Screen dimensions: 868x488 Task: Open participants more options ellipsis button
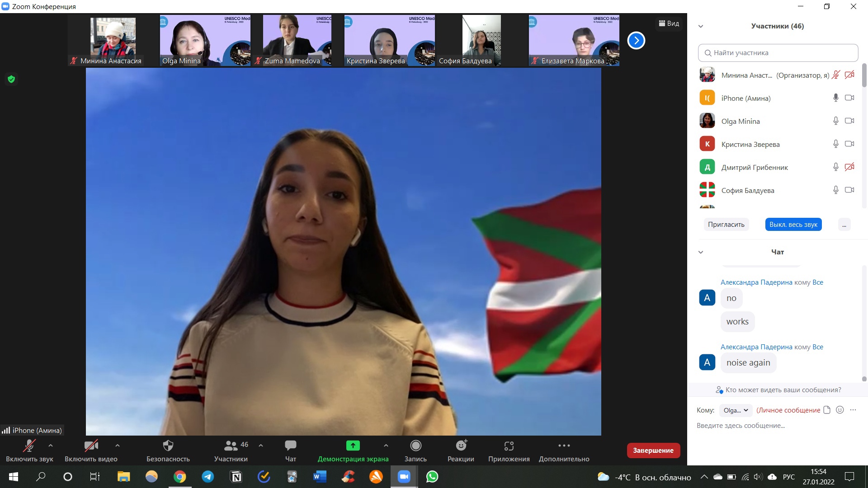(844, 225)
